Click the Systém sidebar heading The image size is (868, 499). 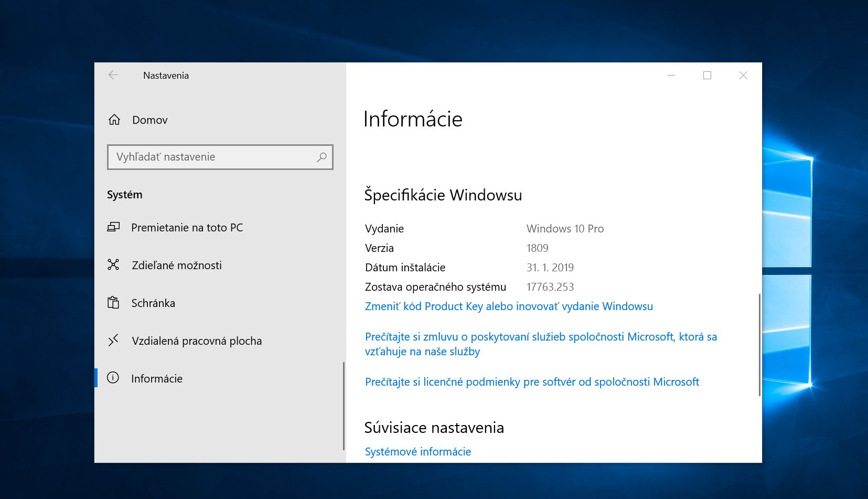[x=125, y=195]
